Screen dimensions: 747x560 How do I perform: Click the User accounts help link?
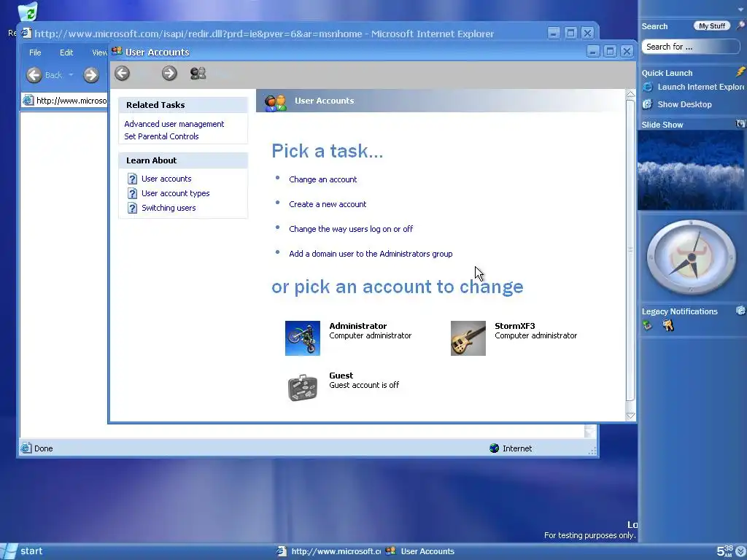166,179
